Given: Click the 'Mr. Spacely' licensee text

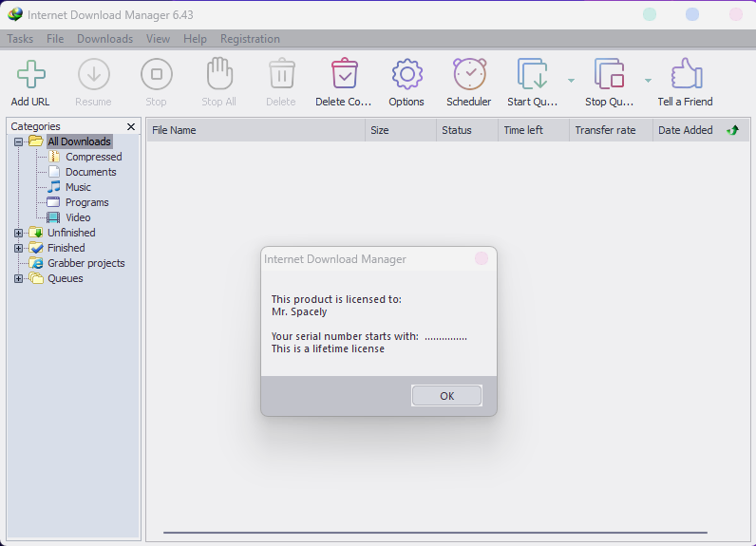Looking at the screenshot, I should click(x=299, y=311).
